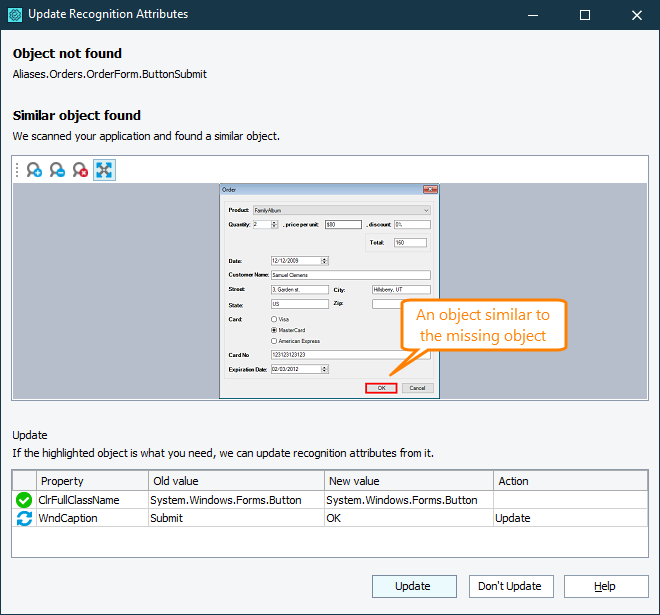Click the zoom in magnifier icon
The height and width of the screenshot is (615, 660).
click(34, 170)
